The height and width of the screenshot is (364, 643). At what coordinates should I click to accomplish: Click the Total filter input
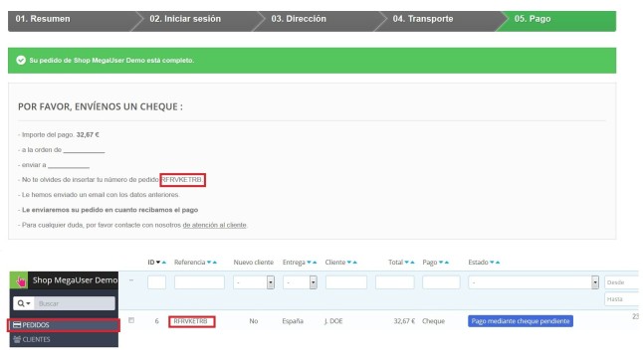pyautogui.click(x=394, y=282)
